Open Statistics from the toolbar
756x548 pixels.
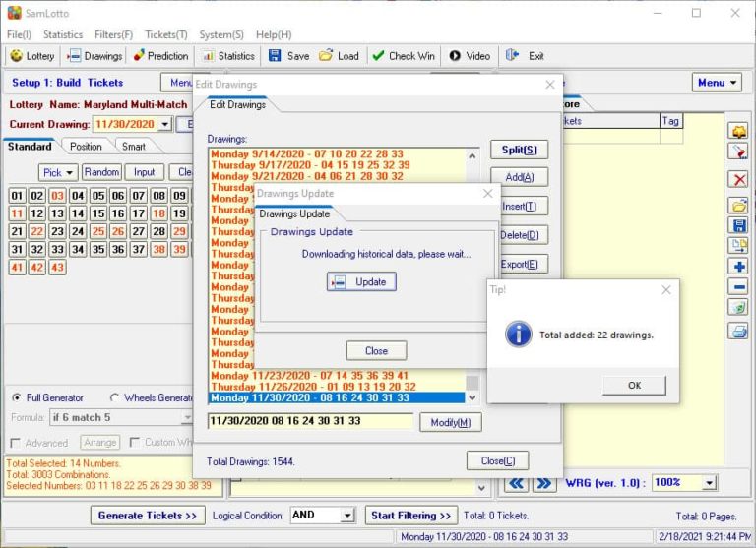click(x=227, y=56)
